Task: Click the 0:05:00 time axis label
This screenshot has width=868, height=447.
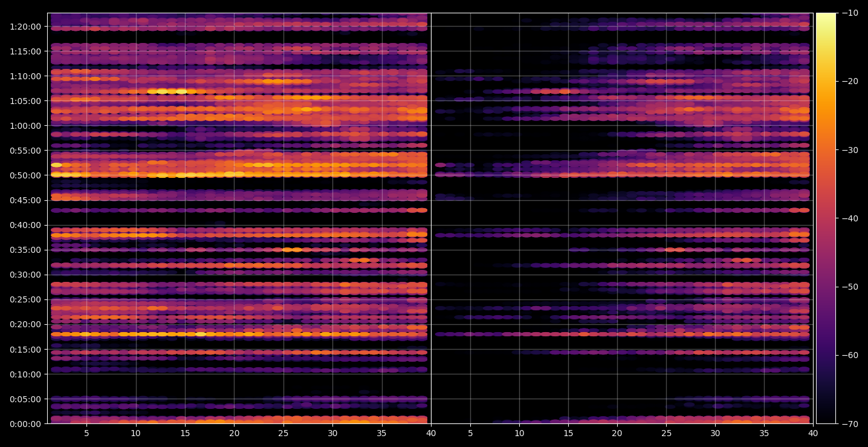Action: tap(25, 399)
